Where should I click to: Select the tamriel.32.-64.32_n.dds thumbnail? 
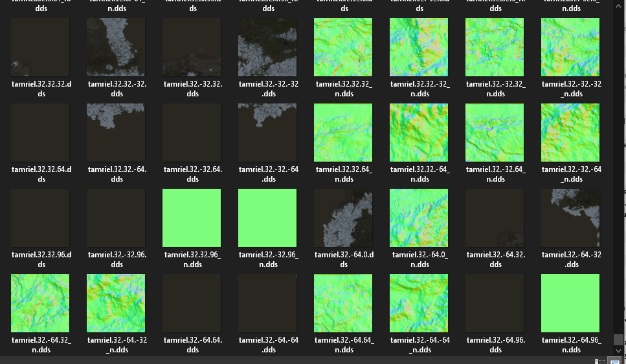point(40,303)
